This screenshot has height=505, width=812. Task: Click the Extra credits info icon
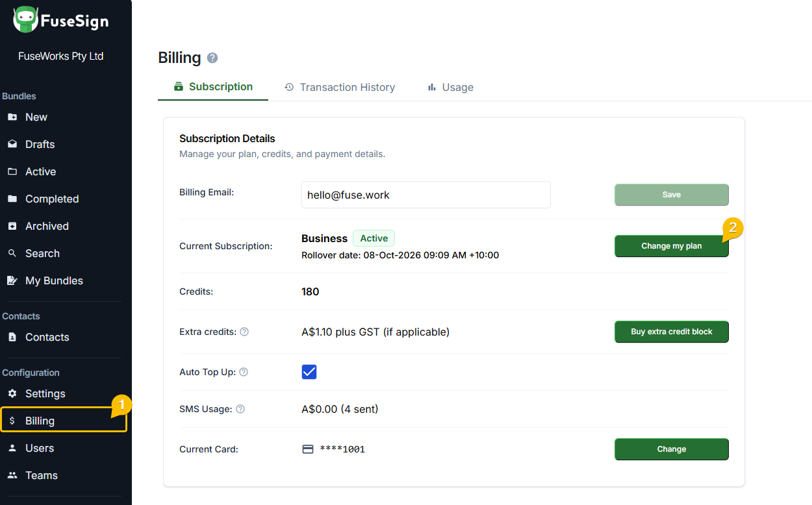click(x=244, y=332)
